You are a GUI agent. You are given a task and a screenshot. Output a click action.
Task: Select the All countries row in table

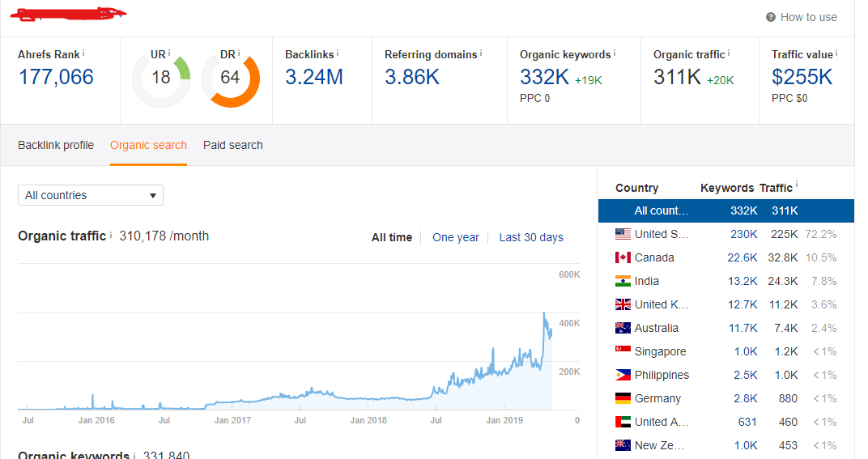[725, 210]
